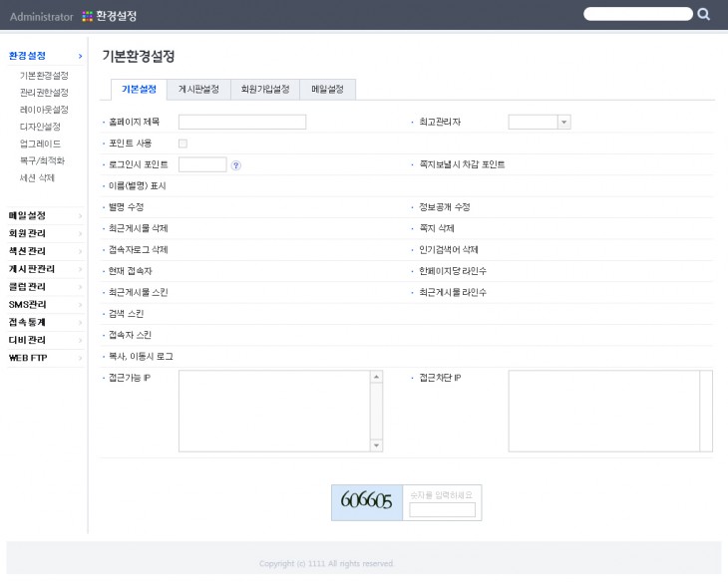Expand the 디비관리 sidebar section
The width and height of the screenshot is (728, 582).
(45, 340)
